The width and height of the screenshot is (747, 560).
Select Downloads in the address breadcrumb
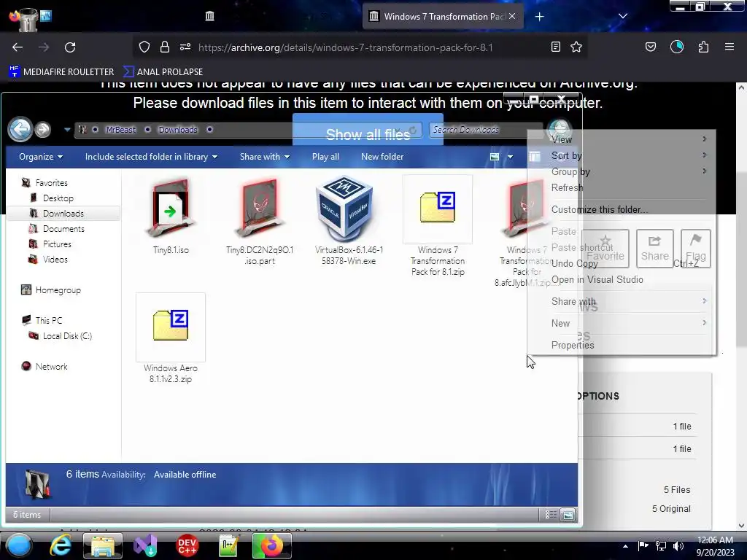178,130
